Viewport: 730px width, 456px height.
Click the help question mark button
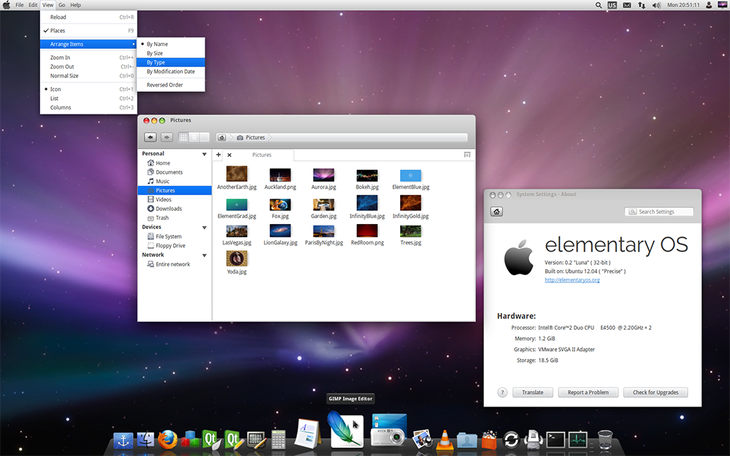[x=502, y=392]
